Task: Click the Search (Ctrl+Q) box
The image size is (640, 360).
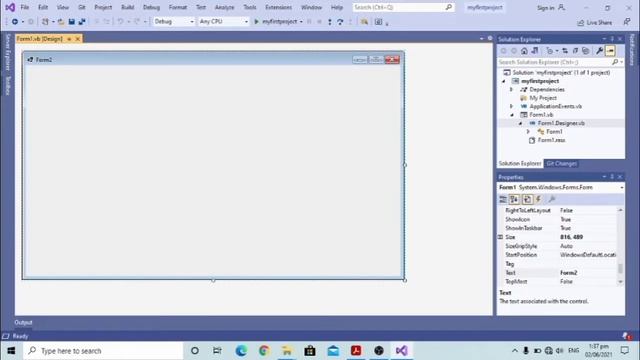Action: coord(403,7)
